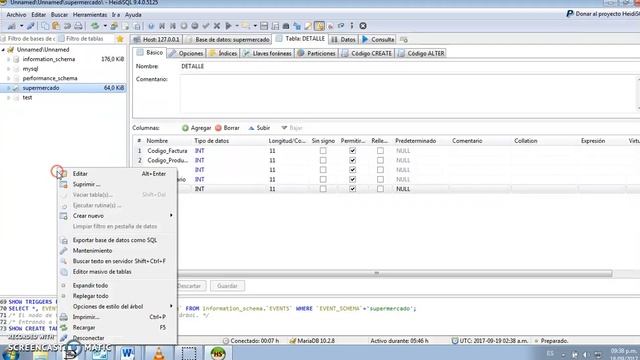Click the black circle X toolbar icon
This screenshot has width=640, height=360.
click(363, 26)
